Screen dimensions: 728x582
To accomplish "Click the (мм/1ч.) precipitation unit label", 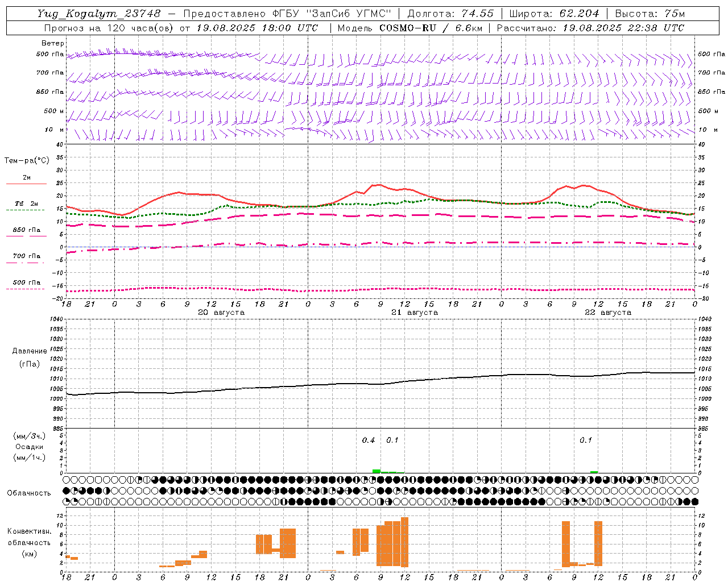I will 30,458.
